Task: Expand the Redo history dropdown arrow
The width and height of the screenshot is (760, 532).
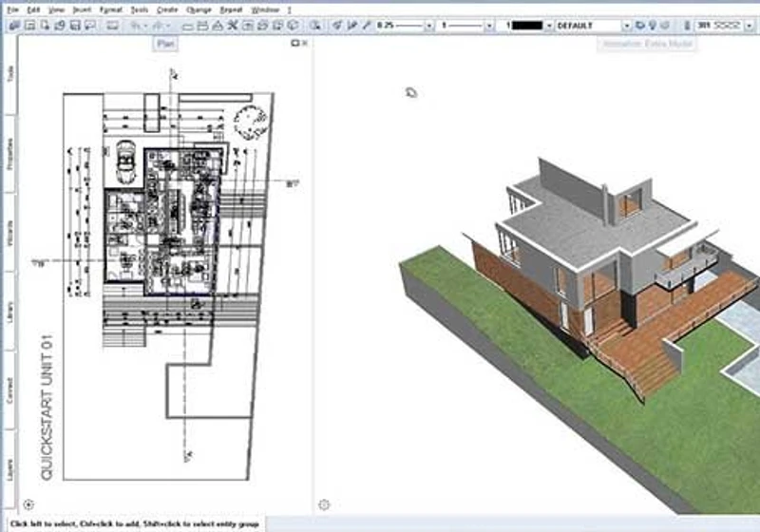Action: point(168,26)
